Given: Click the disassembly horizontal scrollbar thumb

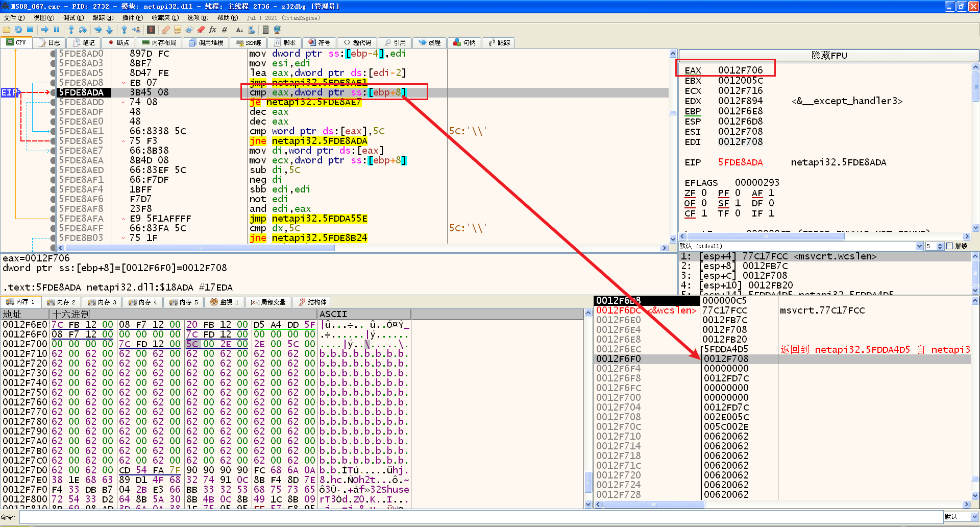Looking at the screenshot, I should pyautogui.click(x=200, y=248).
